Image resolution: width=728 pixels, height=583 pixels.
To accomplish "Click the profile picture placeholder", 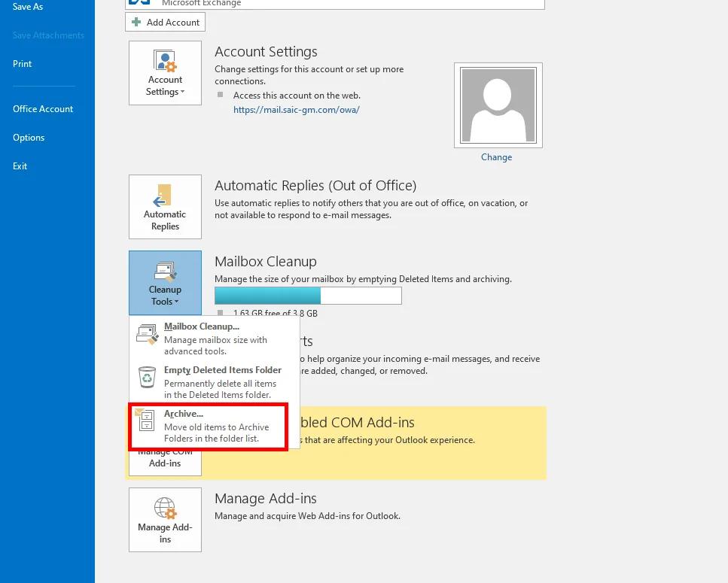I will [x=498, y=105].
